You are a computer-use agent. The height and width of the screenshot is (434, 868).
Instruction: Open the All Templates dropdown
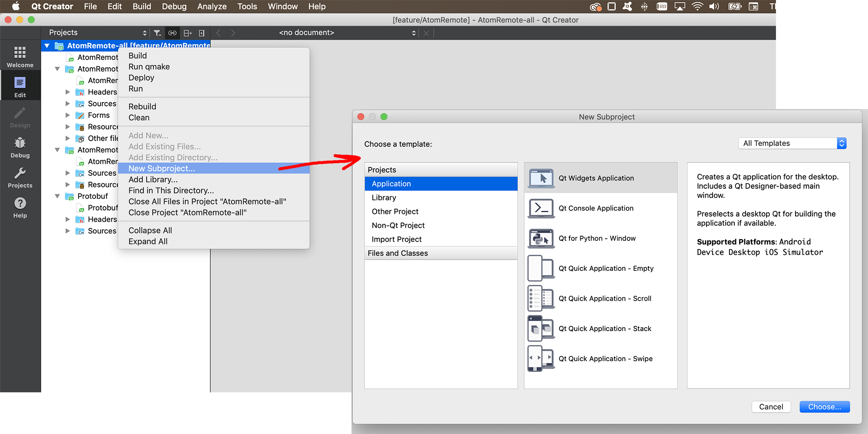point(792,143)
